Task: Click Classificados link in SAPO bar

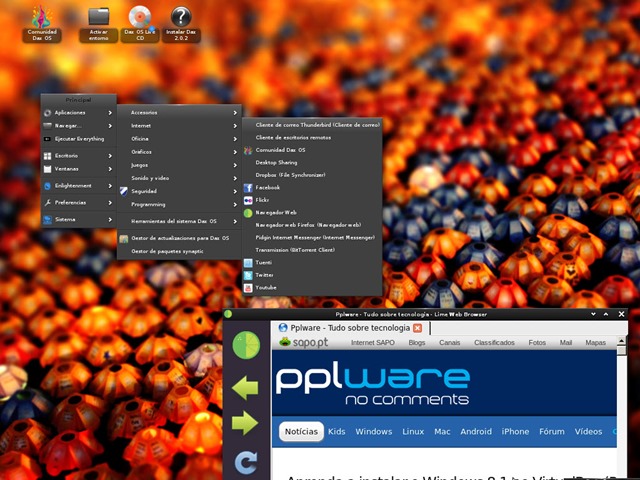Action: tap(494, 343)
